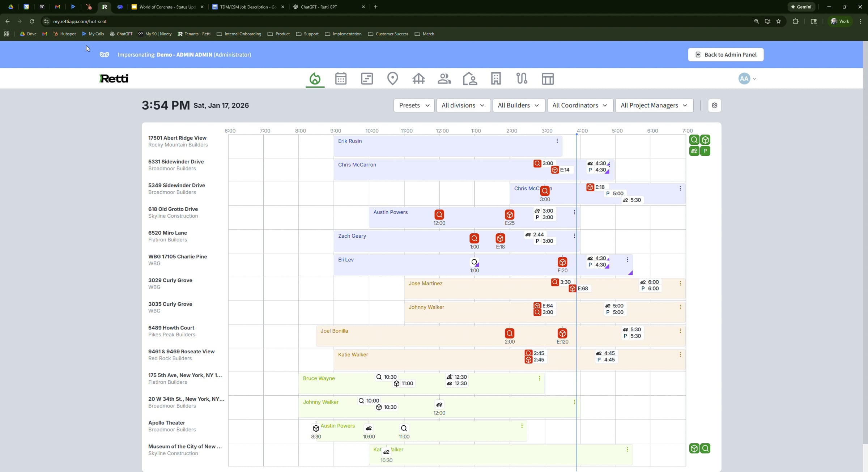
Task: Expand the All divisions dropdown
Action: coord(463,105)
